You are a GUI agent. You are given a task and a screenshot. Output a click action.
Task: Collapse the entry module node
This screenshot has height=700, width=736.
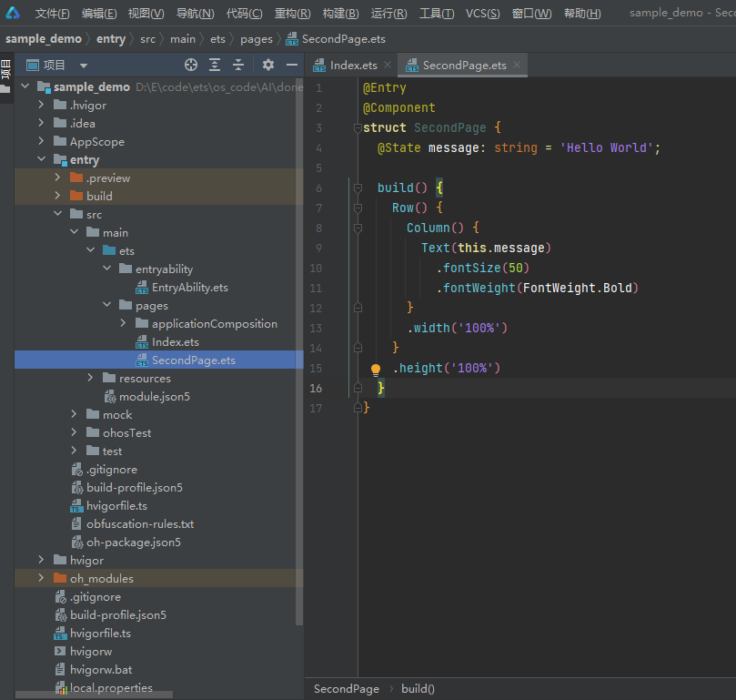tap(41, 159)
